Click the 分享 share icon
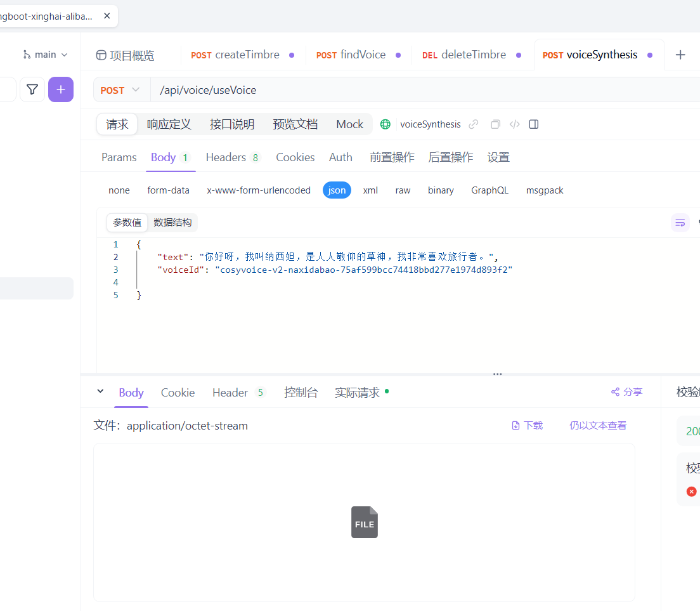 [626, 391]
